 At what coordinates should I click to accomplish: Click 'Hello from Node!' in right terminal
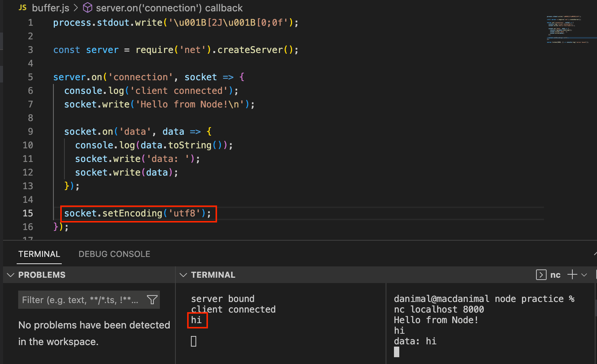click(436, 320)
